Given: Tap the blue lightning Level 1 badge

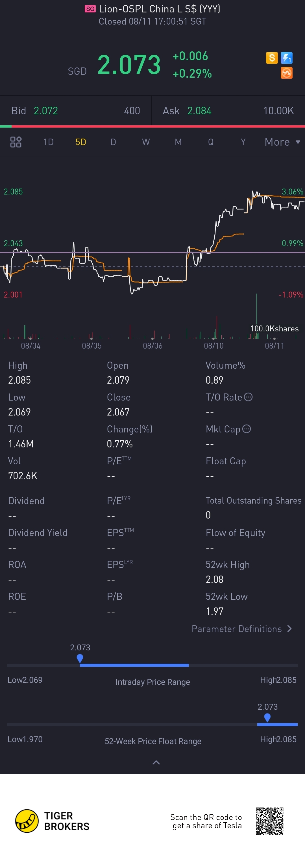Looking at the screenshot, I should pyautogui.click(x=286, y=58).
